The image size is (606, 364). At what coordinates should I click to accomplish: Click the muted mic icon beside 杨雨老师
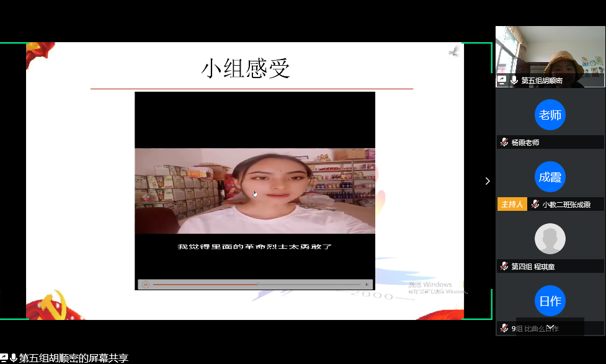(x=504, y=143)
